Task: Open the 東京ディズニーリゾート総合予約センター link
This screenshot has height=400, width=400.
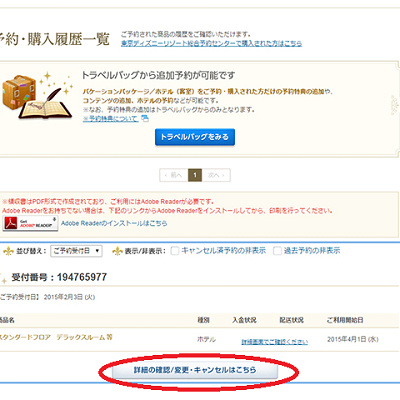Action: (211, 43)
